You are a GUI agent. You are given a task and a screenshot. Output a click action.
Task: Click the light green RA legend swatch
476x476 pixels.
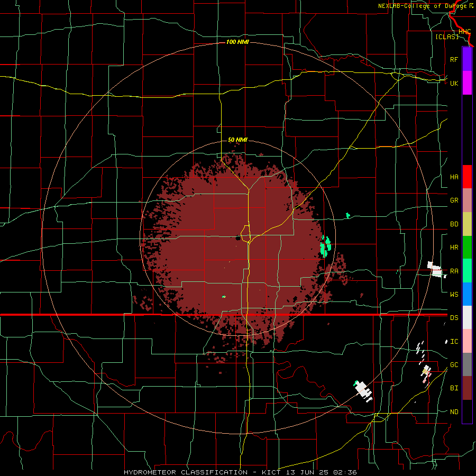[467, 271]
